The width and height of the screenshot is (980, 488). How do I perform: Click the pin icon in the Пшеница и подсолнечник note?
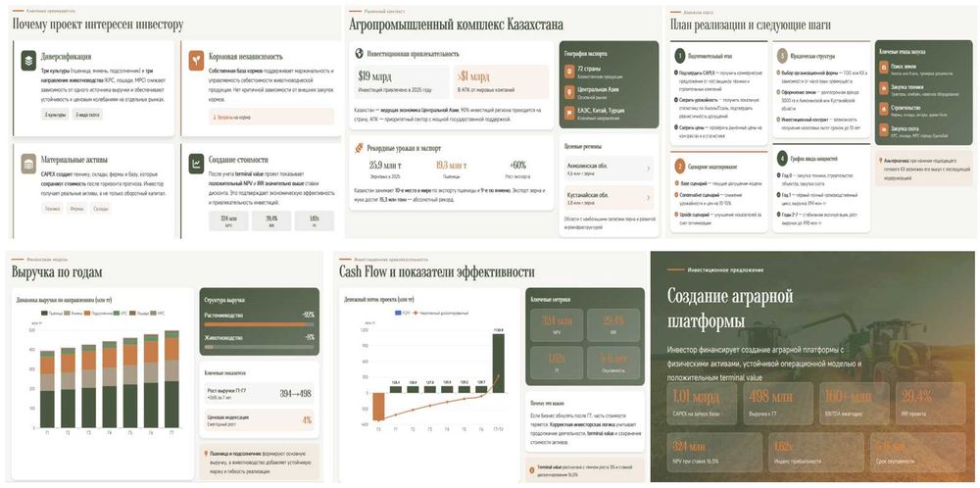(207, 455)
